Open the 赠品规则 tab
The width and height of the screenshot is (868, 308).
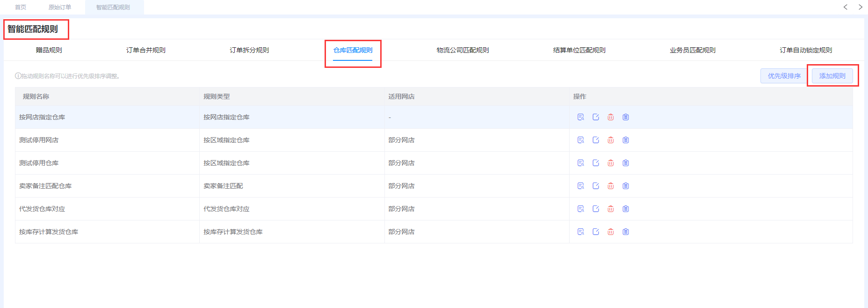click(49, 50)
